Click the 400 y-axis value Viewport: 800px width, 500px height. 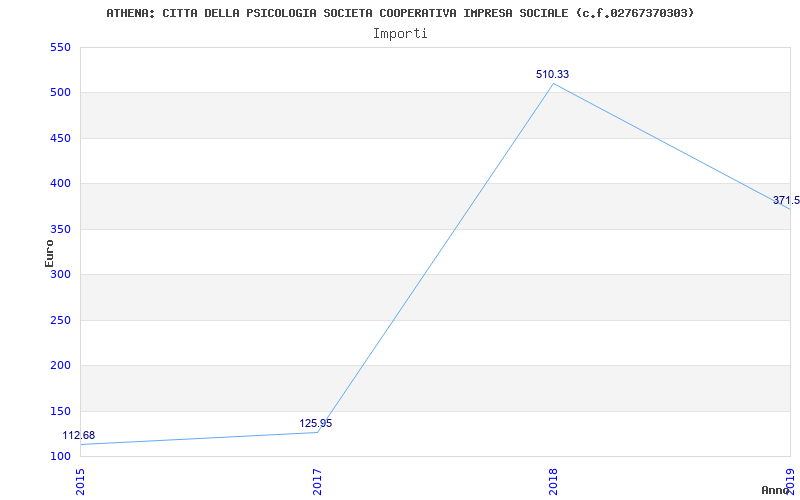pyautogui.click(x=60, y=184)
